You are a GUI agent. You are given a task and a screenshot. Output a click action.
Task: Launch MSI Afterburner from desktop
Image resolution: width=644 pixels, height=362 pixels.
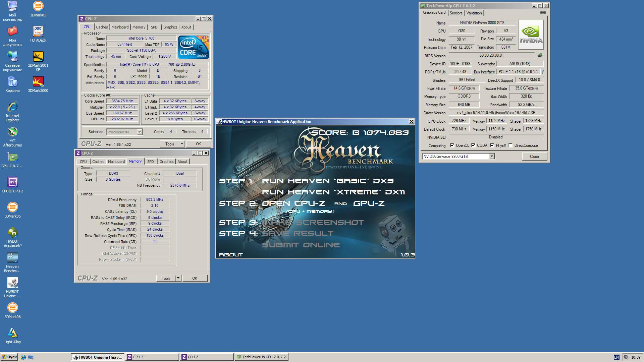(x=12, y=137)
